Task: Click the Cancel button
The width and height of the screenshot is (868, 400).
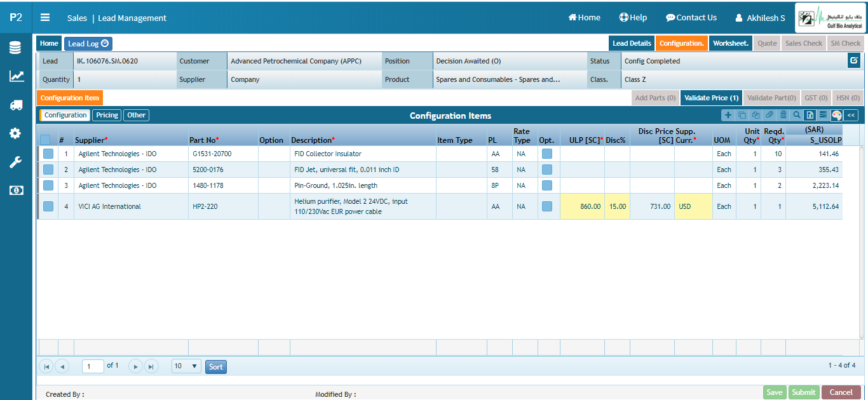Action: [x=841, y=392]
